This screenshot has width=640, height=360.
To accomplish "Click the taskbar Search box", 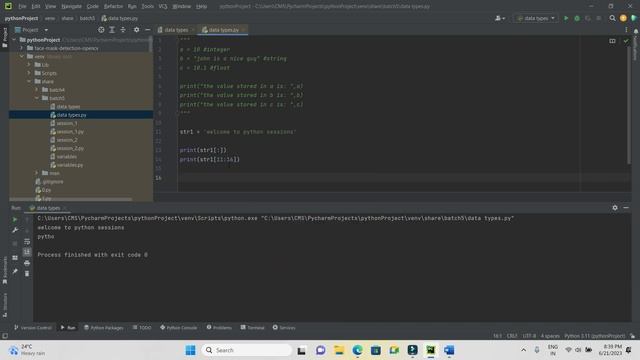I will [246, 350].
